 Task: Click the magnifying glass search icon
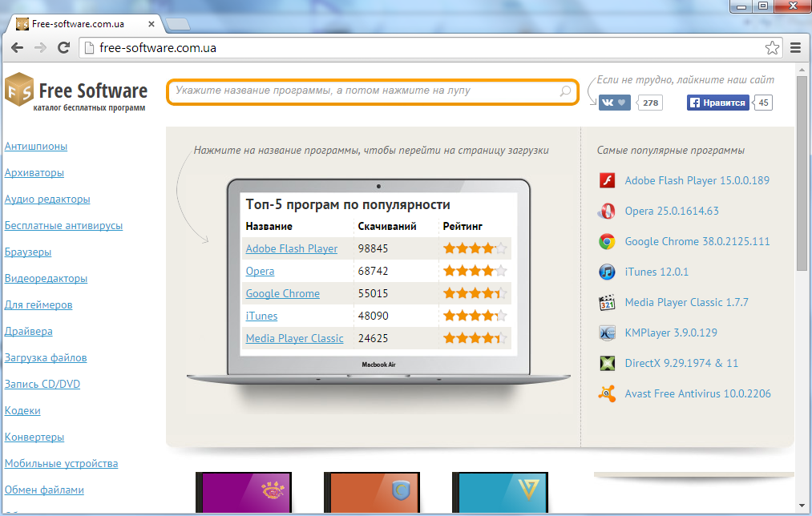[565, 91]
